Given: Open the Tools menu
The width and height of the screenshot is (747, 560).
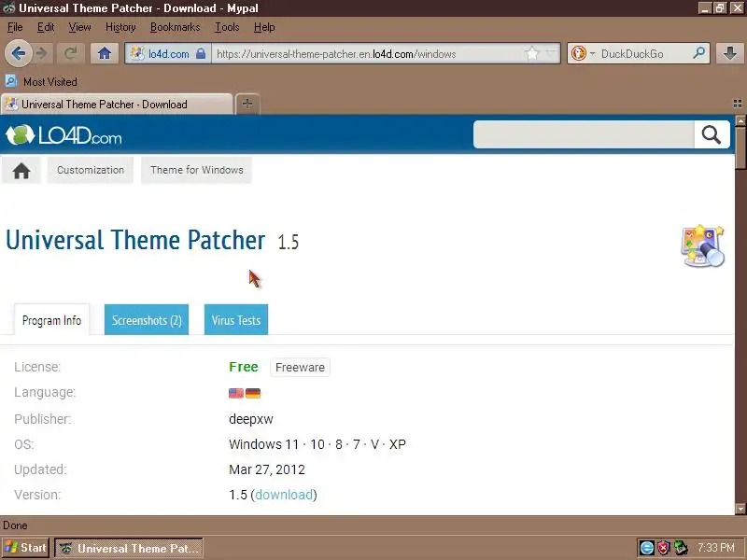Looking at the screenshot, I should click(x=227, y=27).
